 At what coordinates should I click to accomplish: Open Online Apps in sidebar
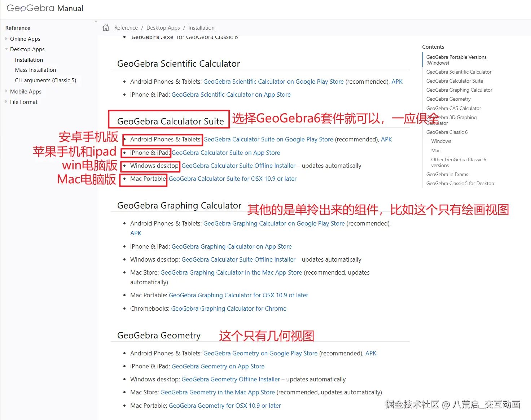(25, 39)
